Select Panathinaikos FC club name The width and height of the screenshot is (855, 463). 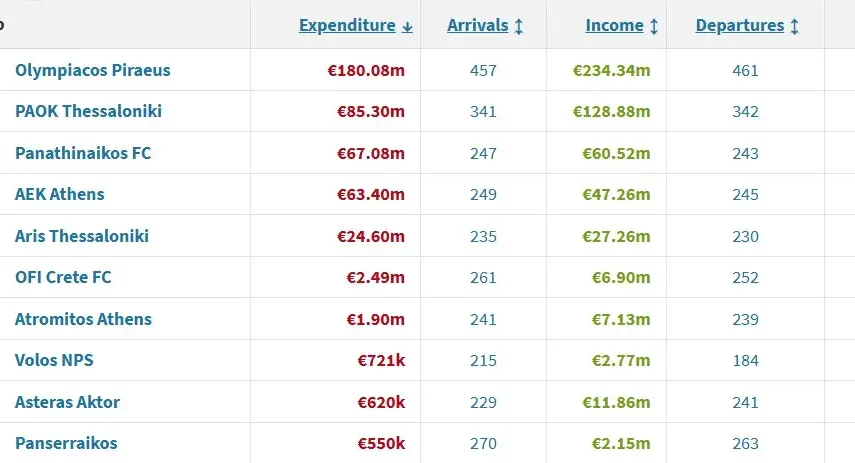coord(83,153)
